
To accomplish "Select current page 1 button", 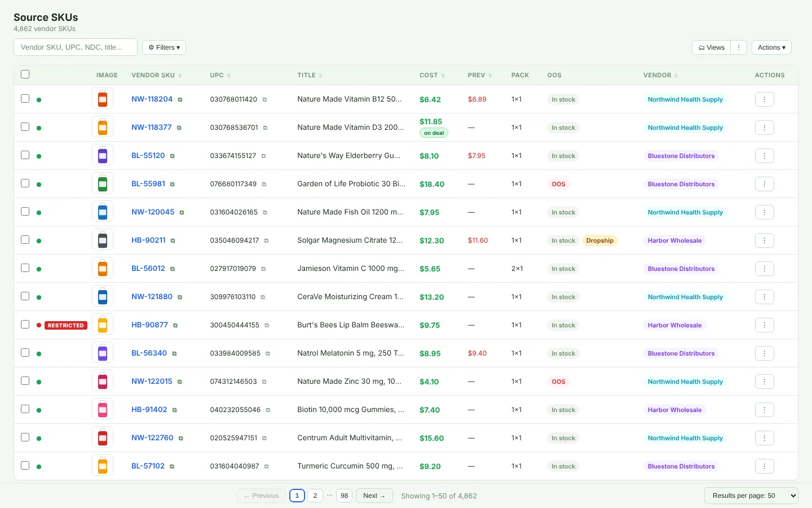I will 297,496.
